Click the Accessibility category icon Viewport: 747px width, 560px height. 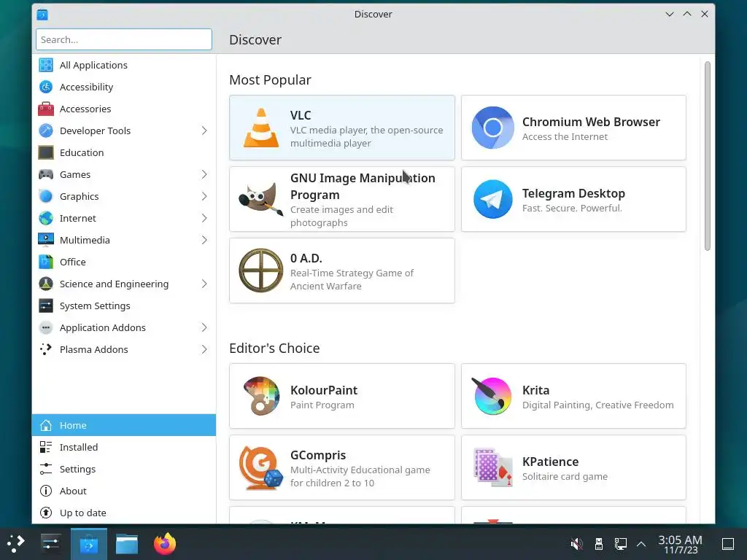[x=46, y=87]
